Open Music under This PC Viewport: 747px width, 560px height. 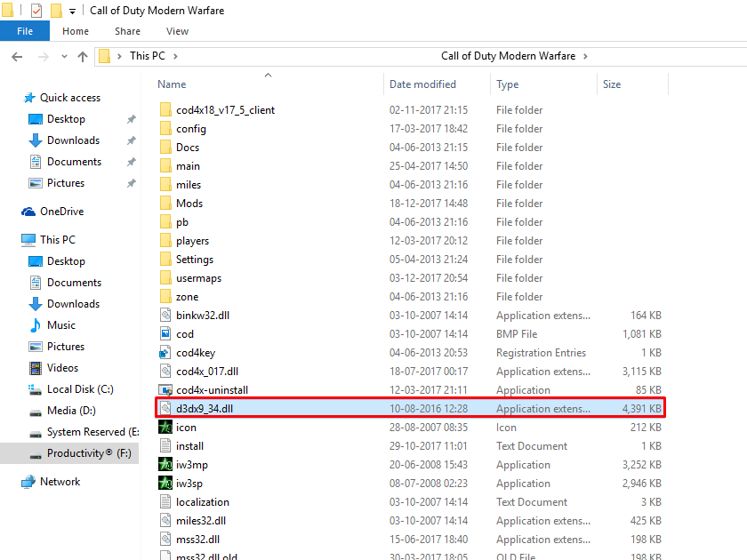point(61,325)
